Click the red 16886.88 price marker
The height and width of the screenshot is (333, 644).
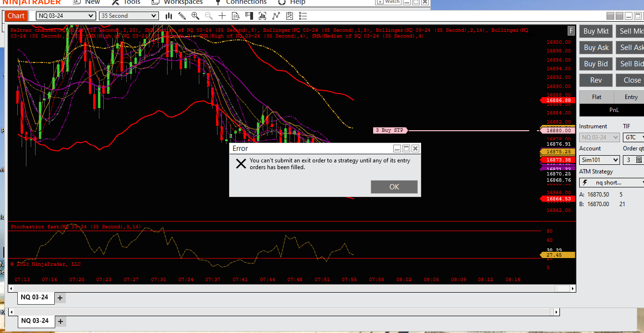coord(557,100)
